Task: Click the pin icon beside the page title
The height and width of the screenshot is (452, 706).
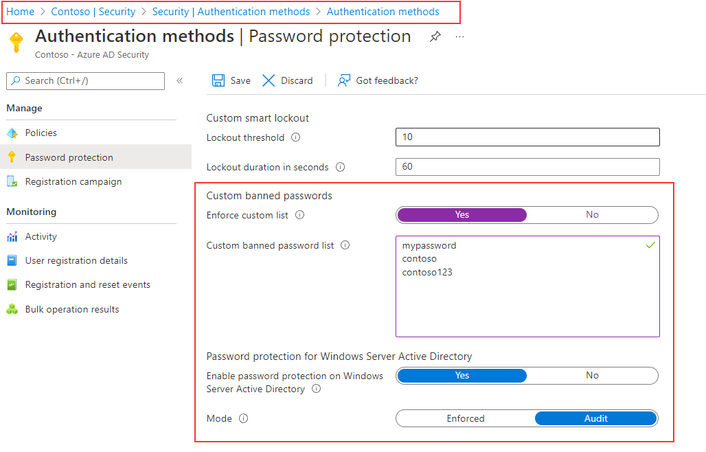Action: click(x=435, y=36)
